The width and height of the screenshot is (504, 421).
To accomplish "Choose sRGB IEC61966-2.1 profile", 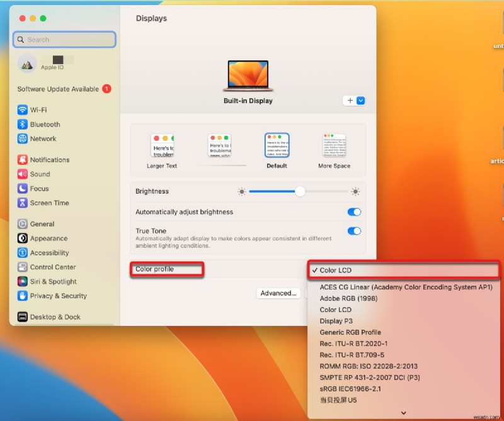I will (x=350, y=388).
